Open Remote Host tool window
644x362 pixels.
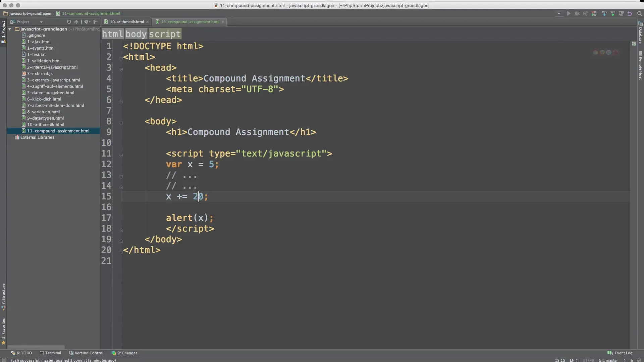(640, 66)
